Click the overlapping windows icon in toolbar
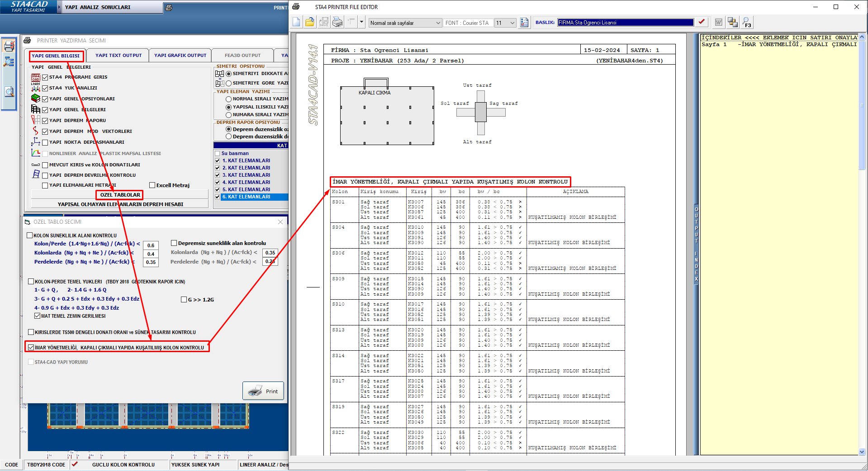This screenshot has width=868, height=471. [733, 22]
